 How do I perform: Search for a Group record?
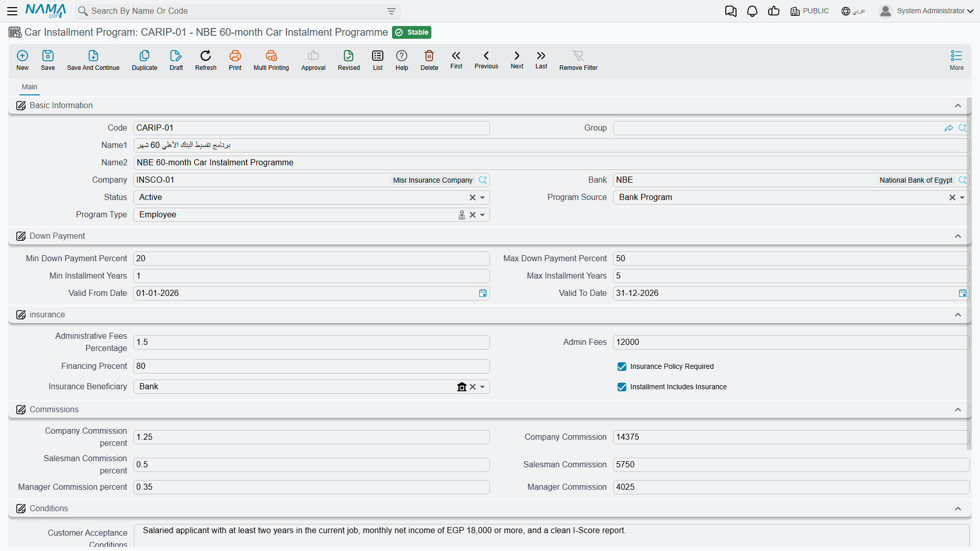pos(963,128)
